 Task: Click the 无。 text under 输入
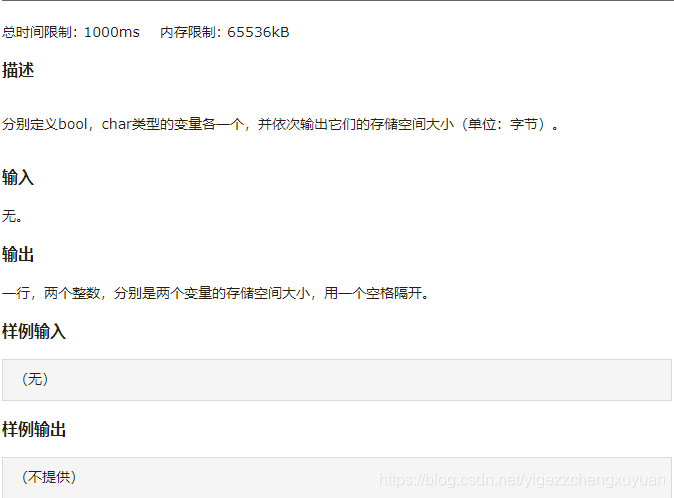click(x=12, y=216)
